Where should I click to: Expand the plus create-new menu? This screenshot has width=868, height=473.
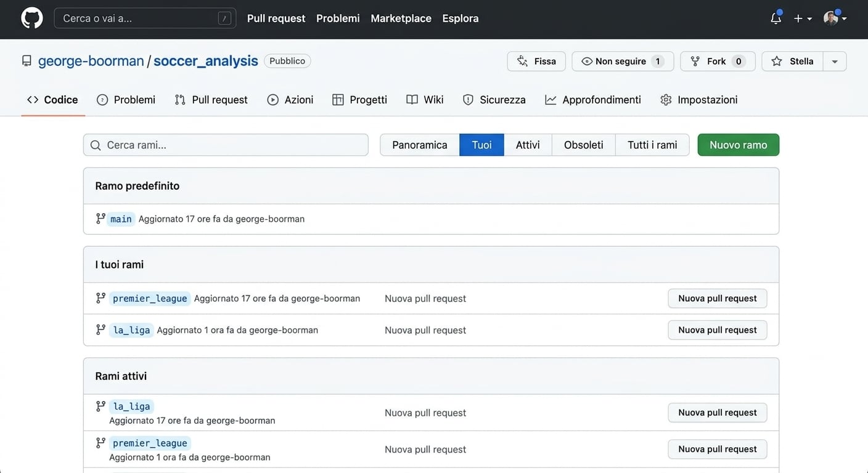pos(803,18)
